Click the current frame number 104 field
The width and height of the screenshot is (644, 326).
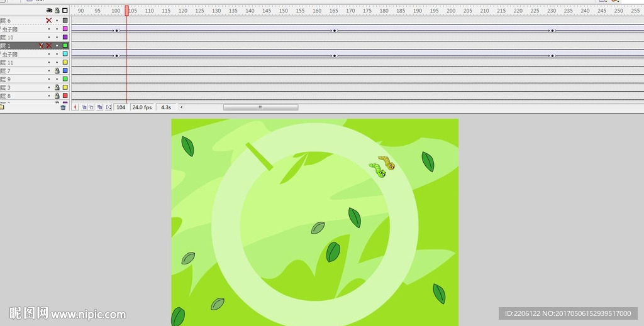coord(121,107)
